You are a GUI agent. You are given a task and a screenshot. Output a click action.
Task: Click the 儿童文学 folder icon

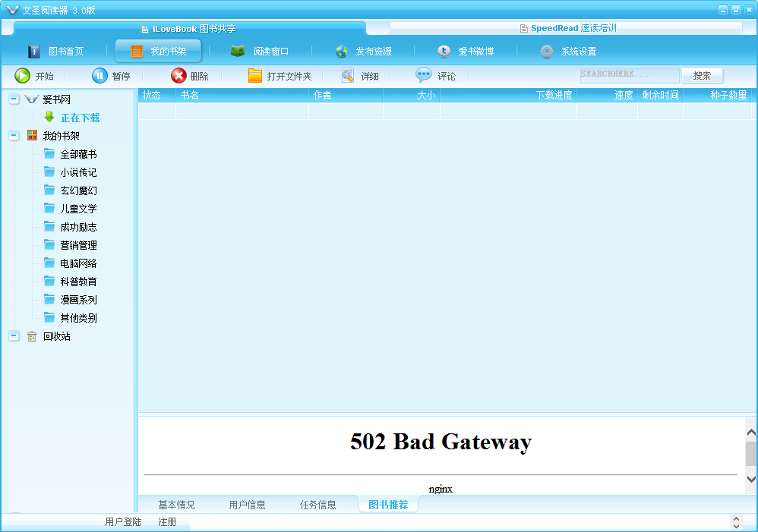(49, 208)
